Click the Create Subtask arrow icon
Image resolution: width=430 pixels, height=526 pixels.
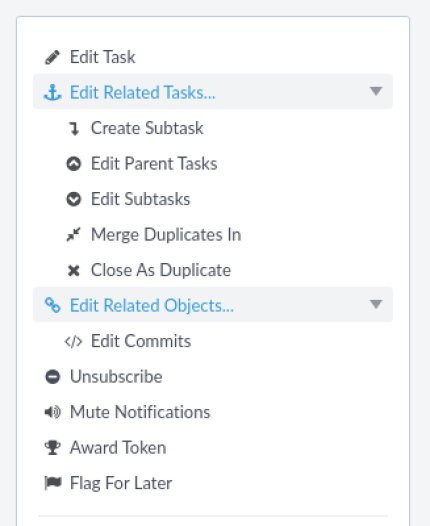click(x=74, y=128)
